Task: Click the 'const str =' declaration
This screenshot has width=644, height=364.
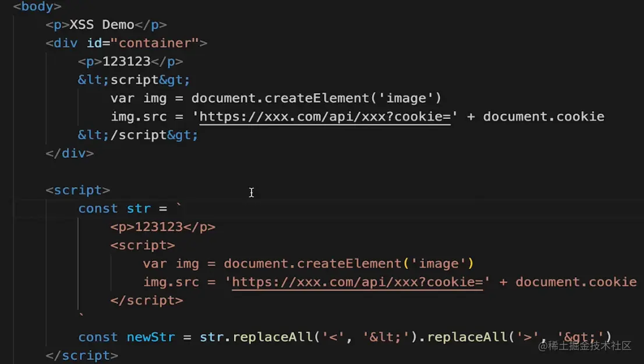Action: pos(122,208)
